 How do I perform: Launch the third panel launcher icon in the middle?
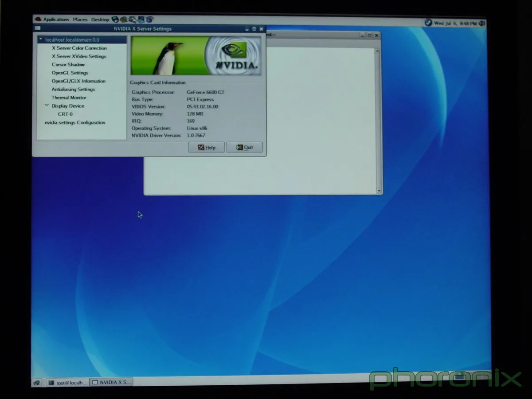pos(132,20)
